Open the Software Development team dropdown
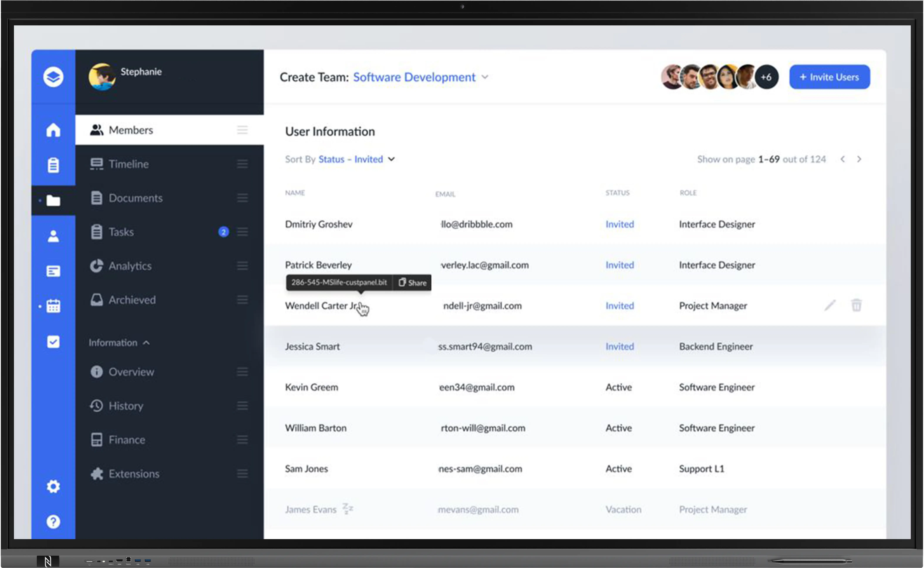 pyautogui.click(x=485, y=77)
